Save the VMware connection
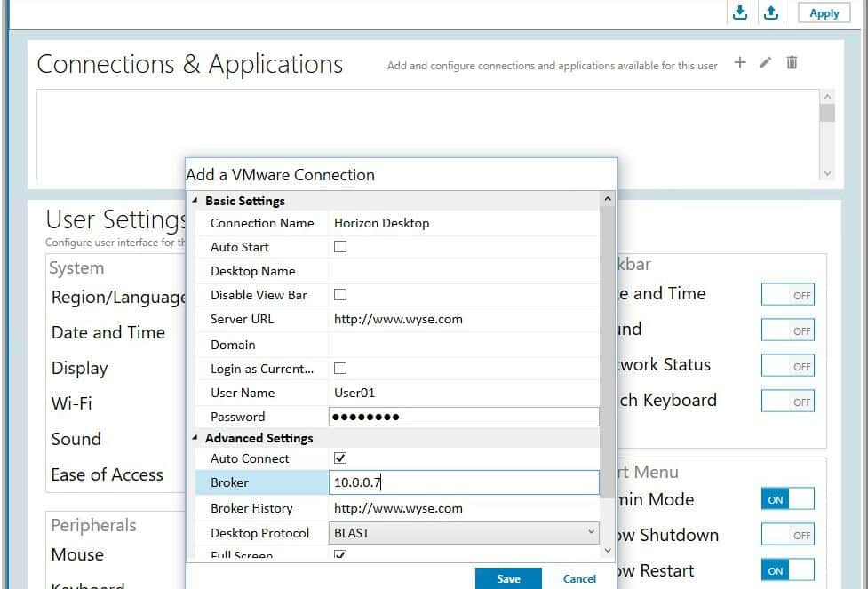The width and height of the screenshot is (868, 589). 508,578
